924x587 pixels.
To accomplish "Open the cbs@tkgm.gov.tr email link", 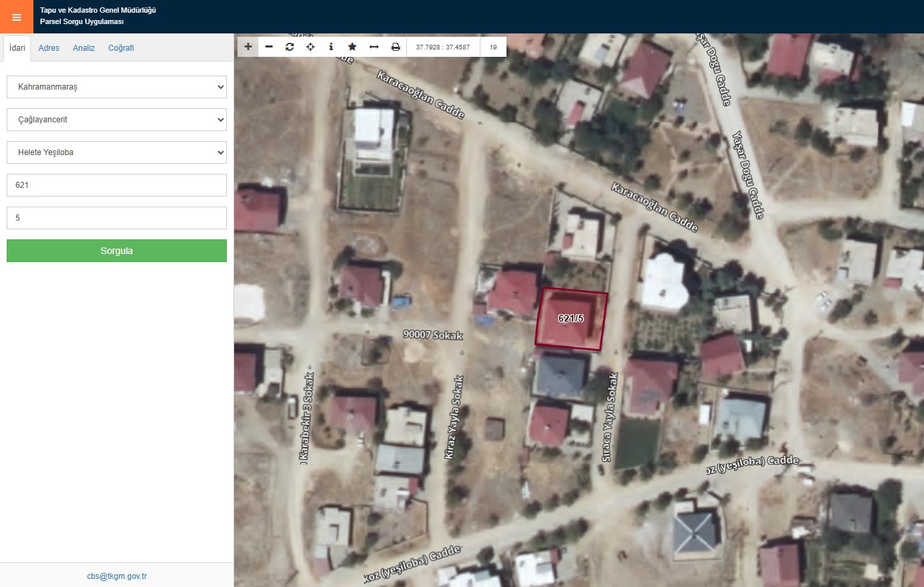I will 116,576.
